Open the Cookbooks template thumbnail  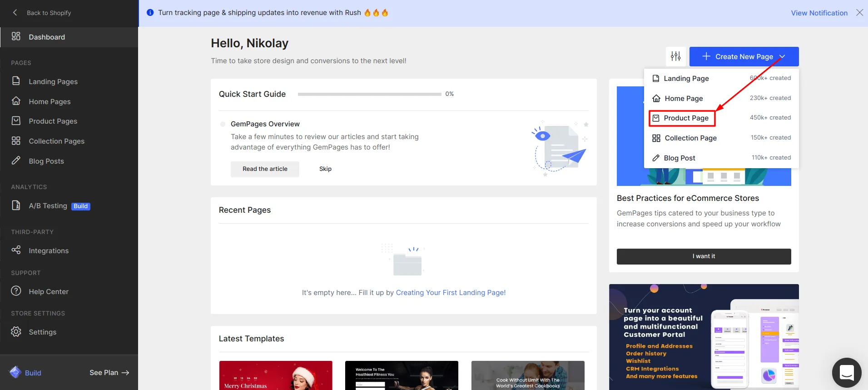click(528, 375)
